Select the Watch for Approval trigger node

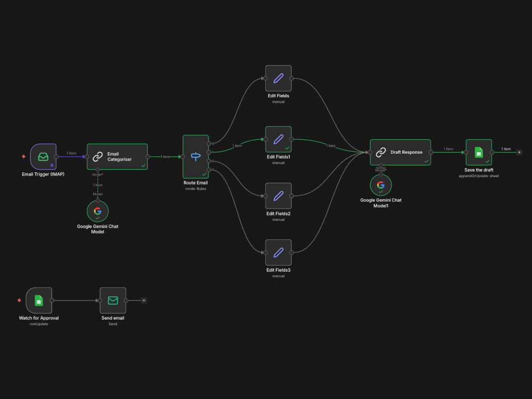(x=39, y=301)
